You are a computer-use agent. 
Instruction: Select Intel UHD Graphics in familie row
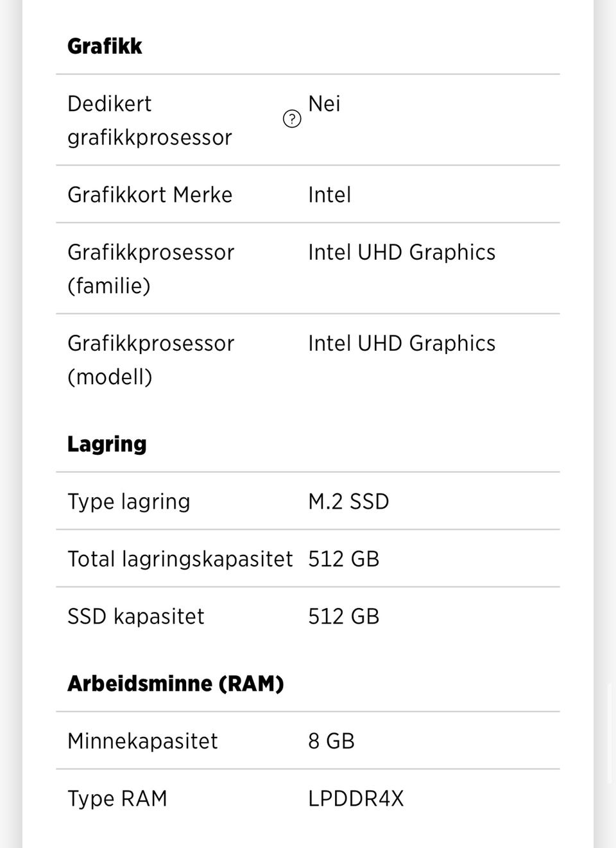402,252
